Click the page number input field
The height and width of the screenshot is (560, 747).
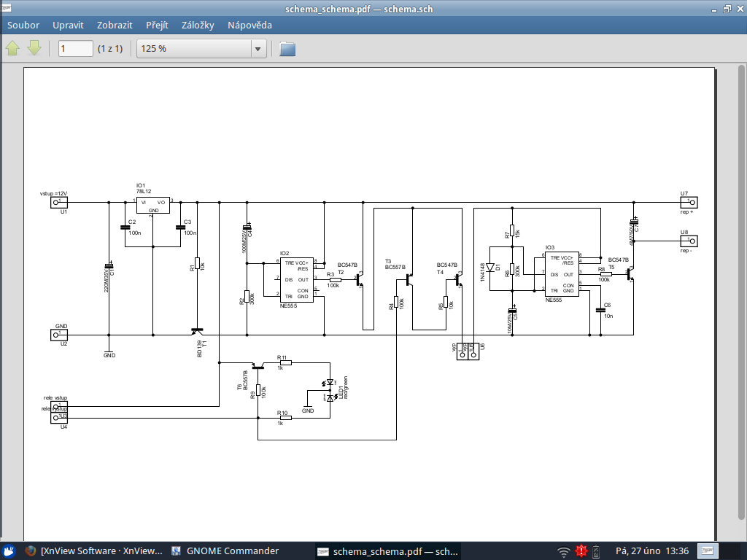[x=76, y=49]
